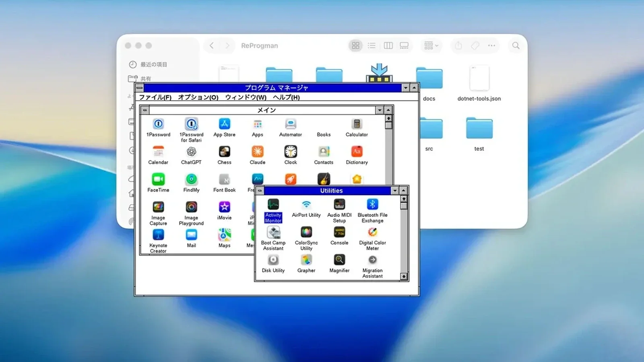Switch Finder to list view
The height and width of the screenshot is (362, 644).
pyautogui.click(x=372, y=45)
